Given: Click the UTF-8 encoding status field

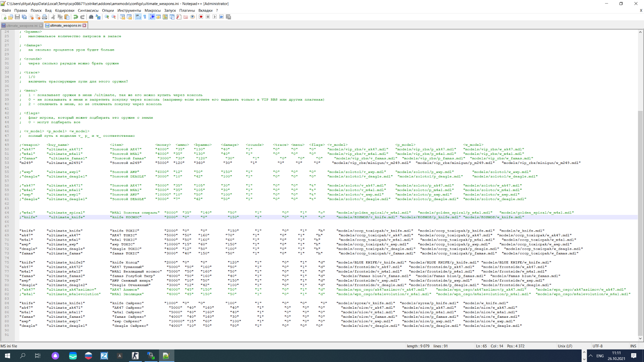Looking at the screenshot, I should pos(597,346).
